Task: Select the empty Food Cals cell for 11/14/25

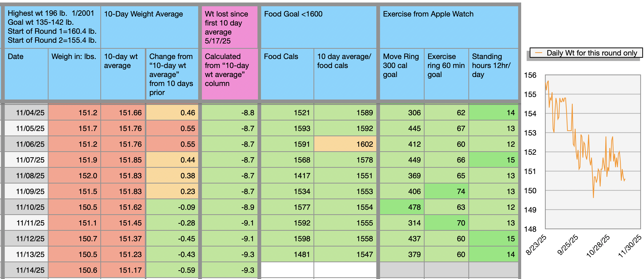Action: 287,270
